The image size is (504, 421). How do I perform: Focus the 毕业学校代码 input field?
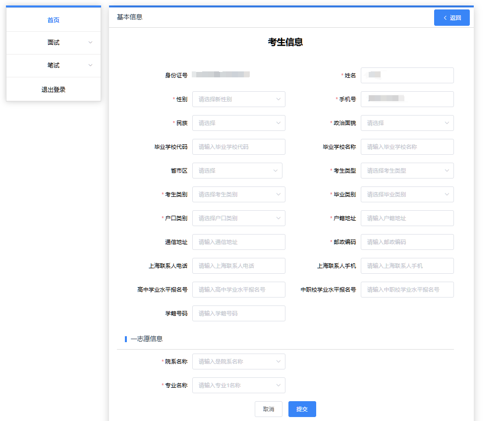238,147
